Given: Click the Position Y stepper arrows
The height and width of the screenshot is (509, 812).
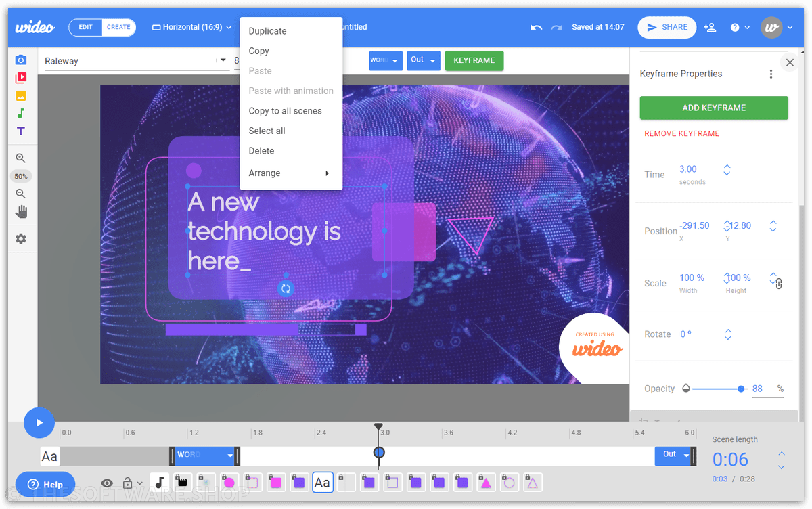Looking at the screenshot, I should [x=773, y=226].
